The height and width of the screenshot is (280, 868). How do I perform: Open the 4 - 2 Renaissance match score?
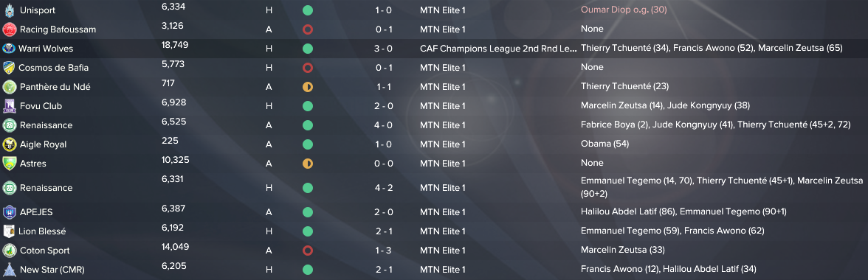(x=383, y=188)
